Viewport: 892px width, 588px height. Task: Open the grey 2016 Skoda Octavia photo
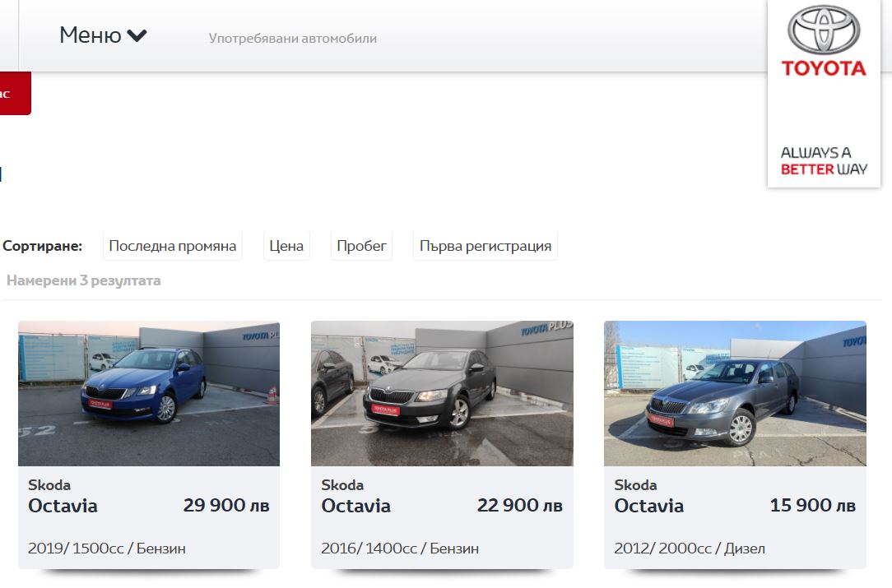(x=442, y=393)
